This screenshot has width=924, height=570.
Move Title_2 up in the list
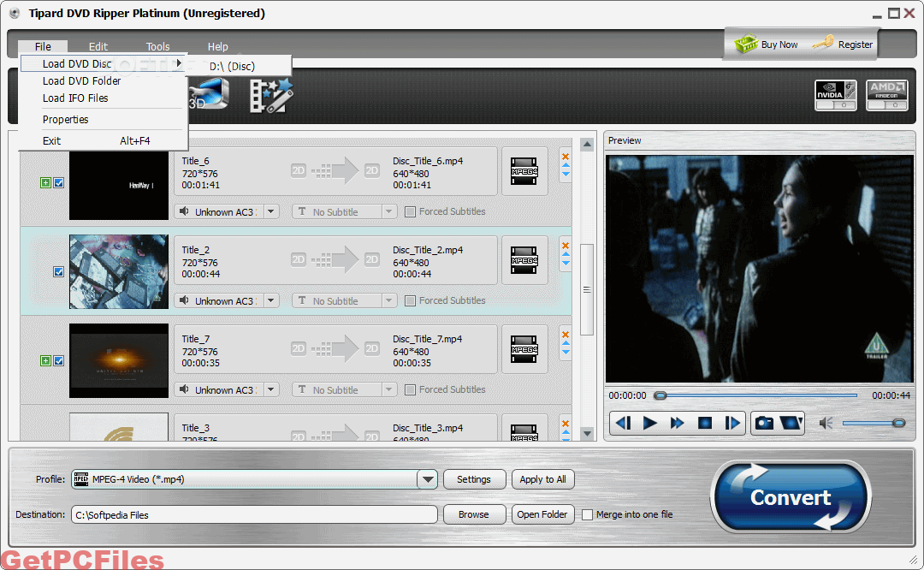[566, 255]
